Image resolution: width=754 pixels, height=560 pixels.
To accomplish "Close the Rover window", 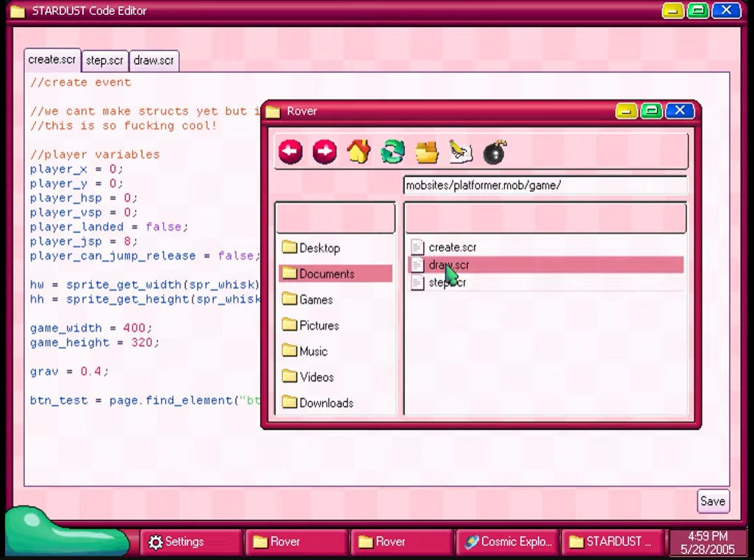I will pos(680,110).
